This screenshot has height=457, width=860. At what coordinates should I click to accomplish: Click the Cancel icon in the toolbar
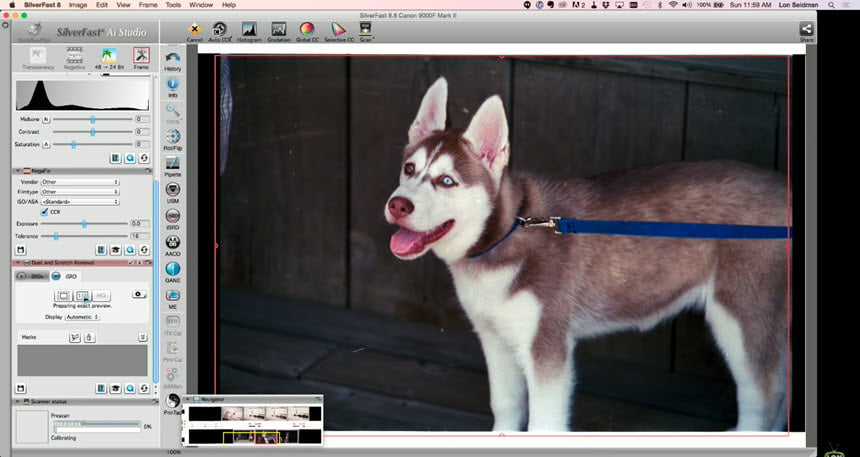pyautogui.click(x=194, y=32)
